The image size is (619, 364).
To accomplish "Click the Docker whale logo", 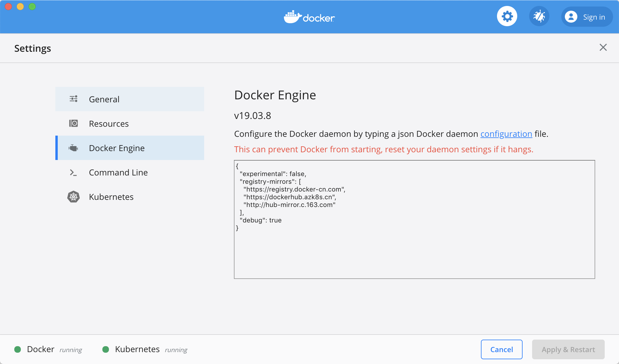I will tap(309, 17).
